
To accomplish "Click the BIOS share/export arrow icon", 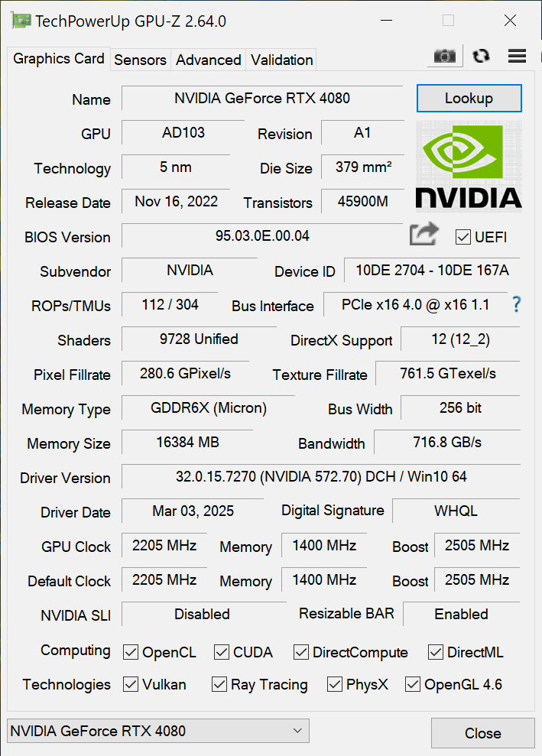I will tap(424, 234).
